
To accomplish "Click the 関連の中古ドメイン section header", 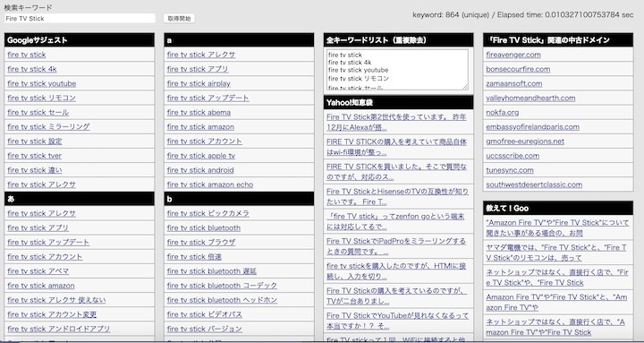I will (x=558, y=40).
